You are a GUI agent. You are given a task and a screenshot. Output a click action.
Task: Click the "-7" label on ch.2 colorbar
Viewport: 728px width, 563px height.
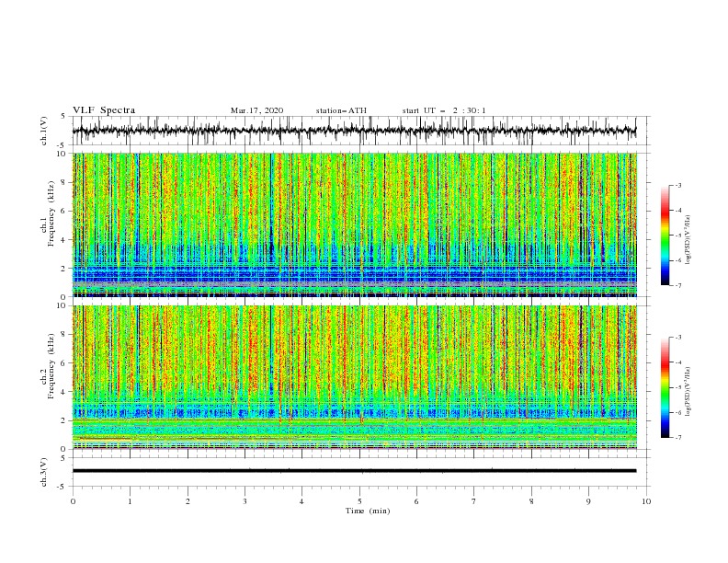[x=678, y=438]
